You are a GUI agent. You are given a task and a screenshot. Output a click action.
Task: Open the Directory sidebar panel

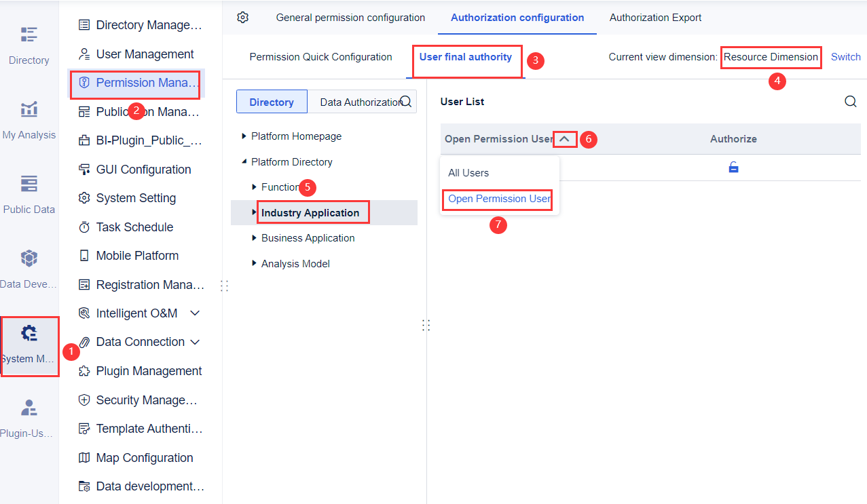[x=29, y=42]
